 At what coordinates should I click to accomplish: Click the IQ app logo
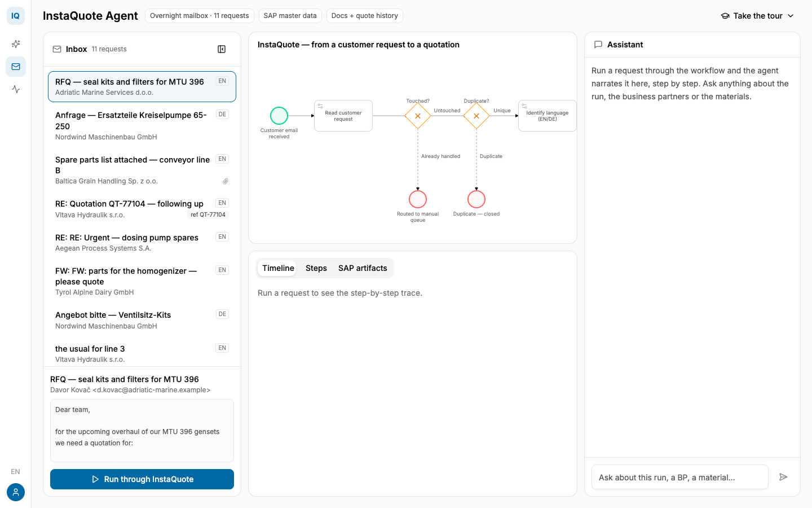tap(16, 16)
